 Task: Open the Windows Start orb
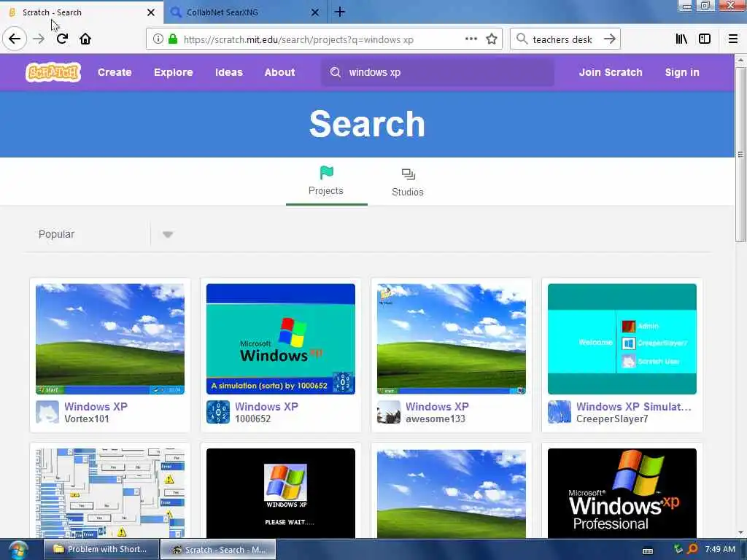point(18,550)
